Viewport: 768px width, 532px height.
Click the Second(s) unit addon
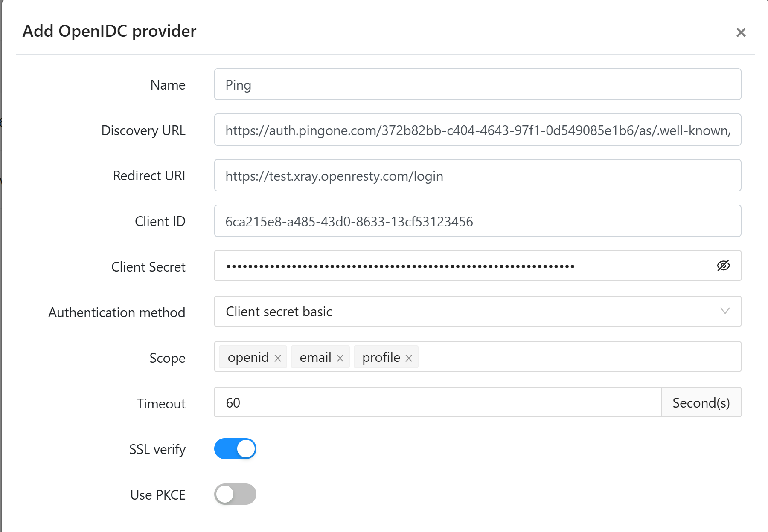click(701, 402)
